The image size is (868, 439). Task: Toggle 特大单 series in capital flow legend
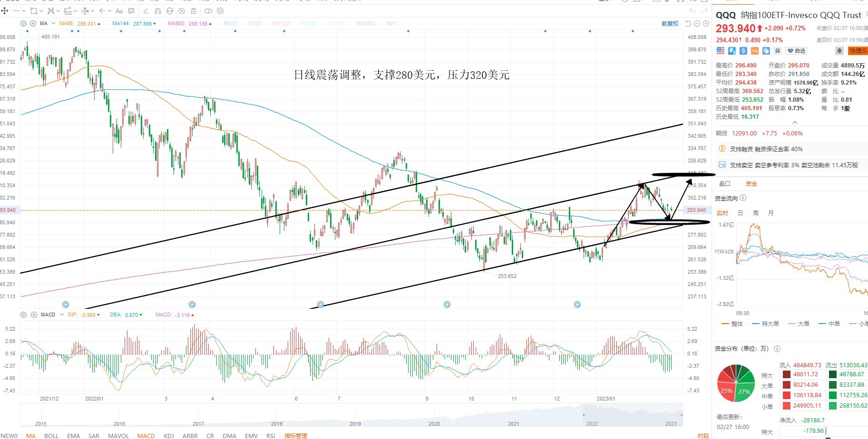click(x=765, y=324)
